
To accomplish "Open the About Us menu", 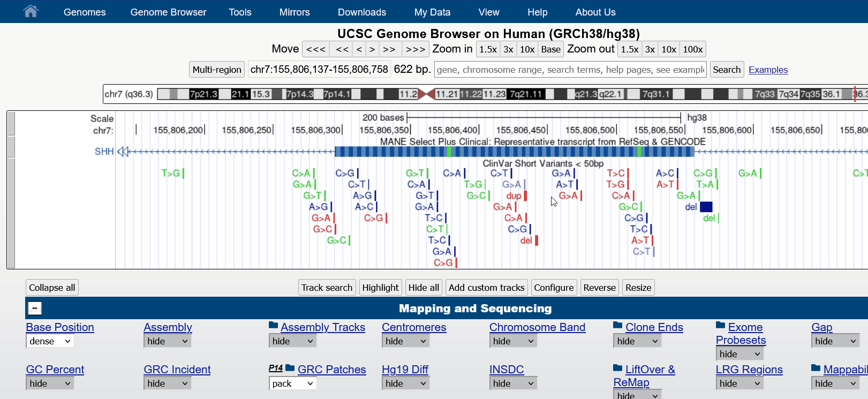I will [595, 12].
